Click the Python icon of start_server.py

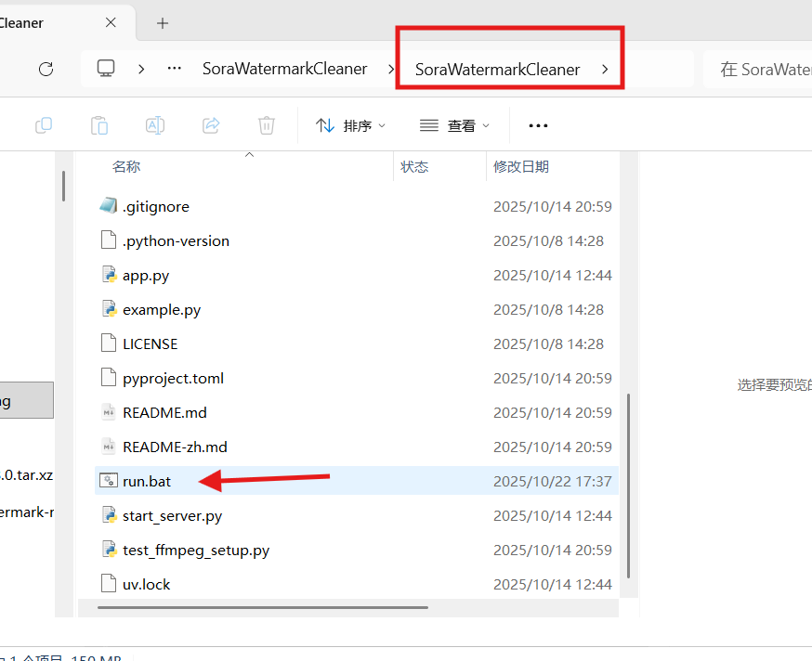click(109, 515)
